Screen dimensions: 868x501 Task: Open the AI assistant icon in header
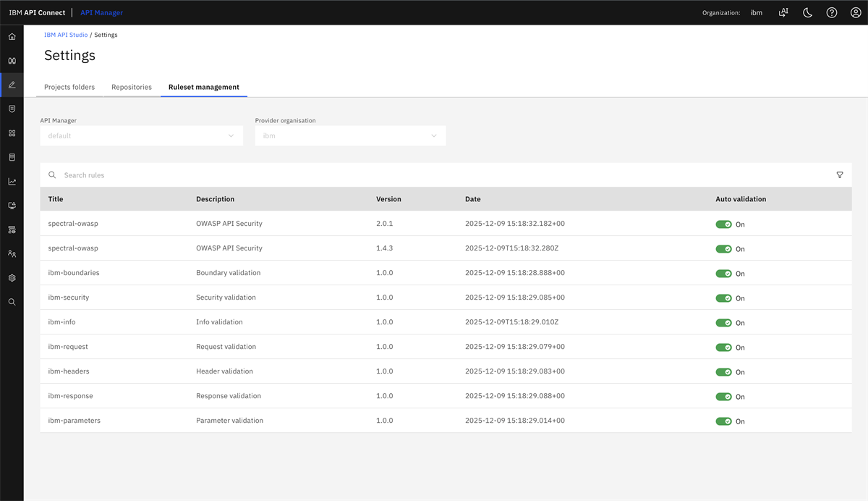tap(783, 12)
